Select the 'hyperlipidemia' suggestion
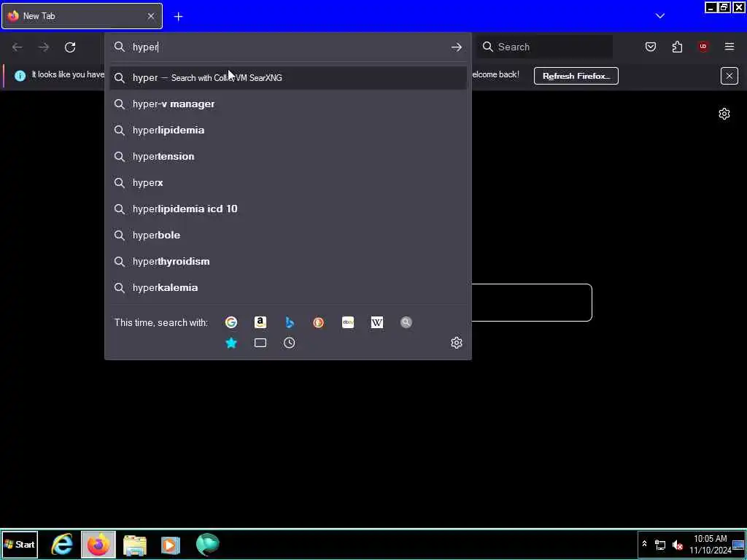The image size is (747, 560). pos(287,130)
